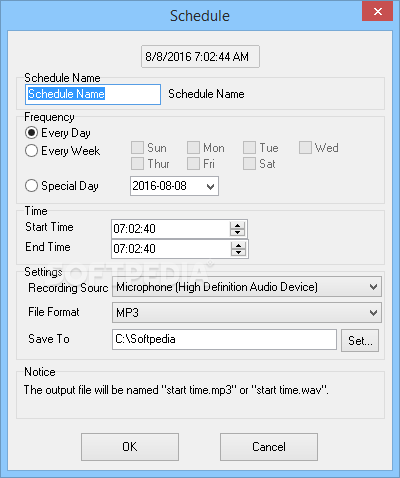This screenshot has width=400, height=478.
Task: Tick the Sat checkbox
Action: [x=249, y=164]
